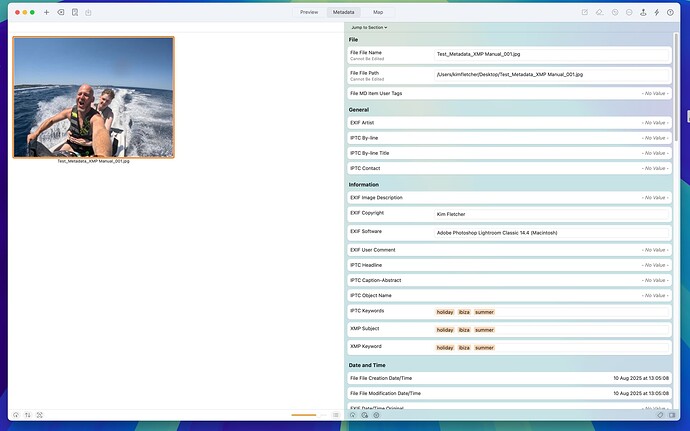Click the IPTC Caption-Abstract row
The width and height of the screenshot is (690, 431).
click(x=509, y=280)
